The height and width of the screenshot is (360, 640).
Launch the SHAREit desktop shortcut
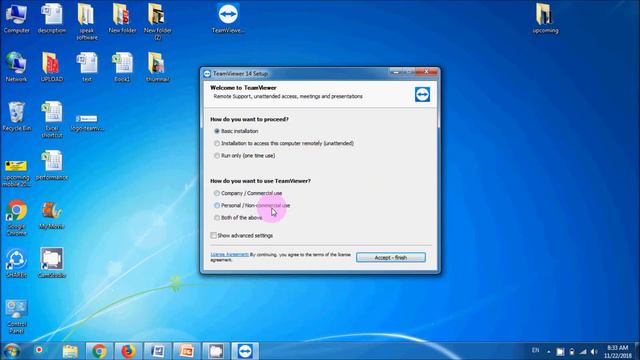(16, 264)
